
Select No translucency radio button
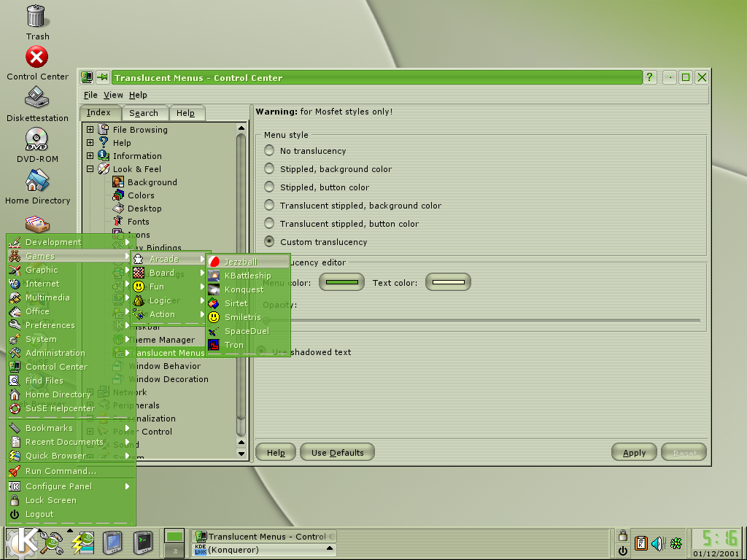point(269,150)
